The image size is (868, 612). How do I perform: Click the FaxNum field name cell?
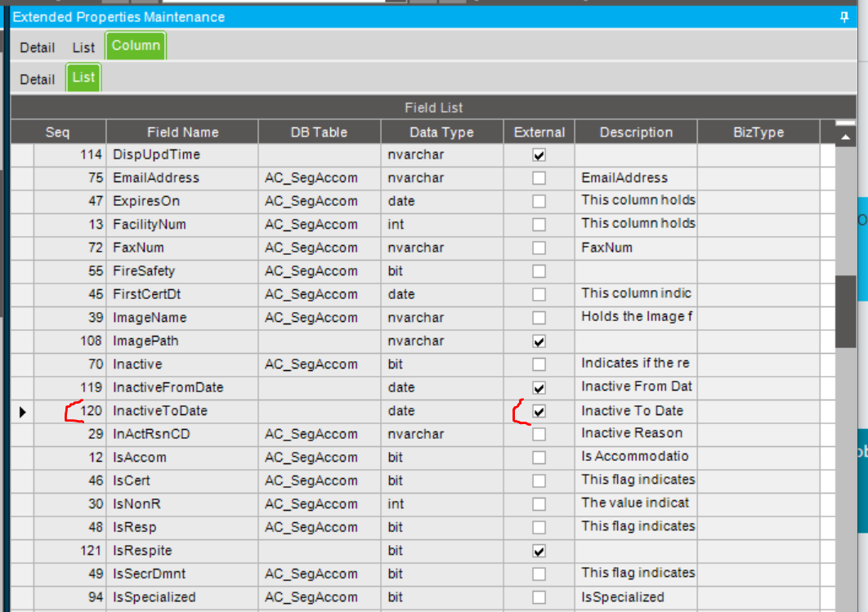click(x=182, y=248)
